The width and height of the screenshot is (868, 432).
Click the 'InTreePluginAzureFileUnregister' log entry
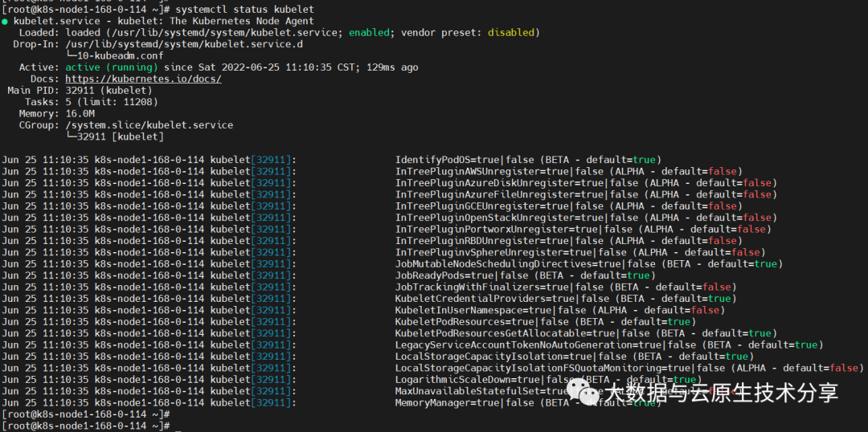pyautogui.click(x=586, y=194)
